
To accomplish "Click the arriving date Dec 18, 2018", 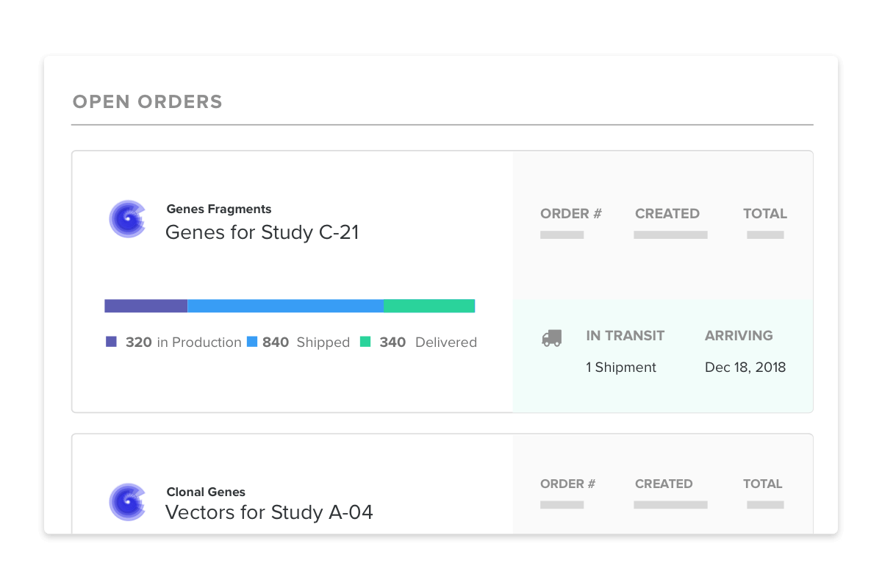I will (x=745, y=367).
